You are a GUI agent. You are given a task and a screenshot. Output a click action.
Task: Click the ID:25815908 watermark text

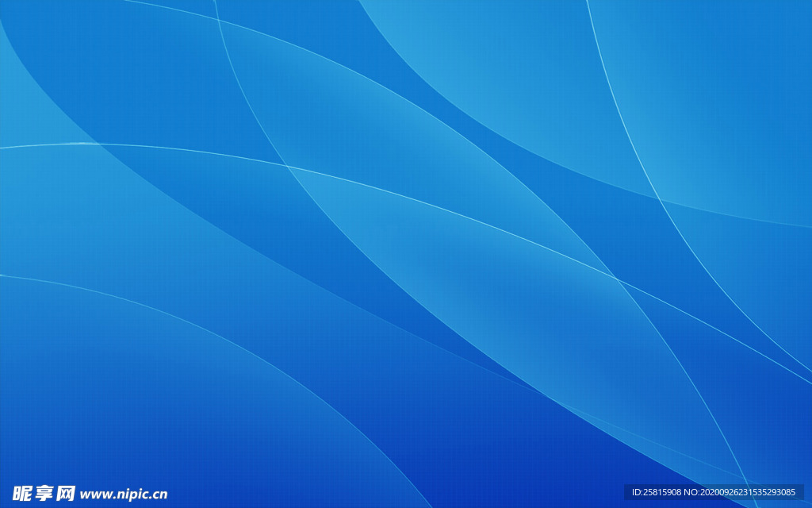pos(657,492)
